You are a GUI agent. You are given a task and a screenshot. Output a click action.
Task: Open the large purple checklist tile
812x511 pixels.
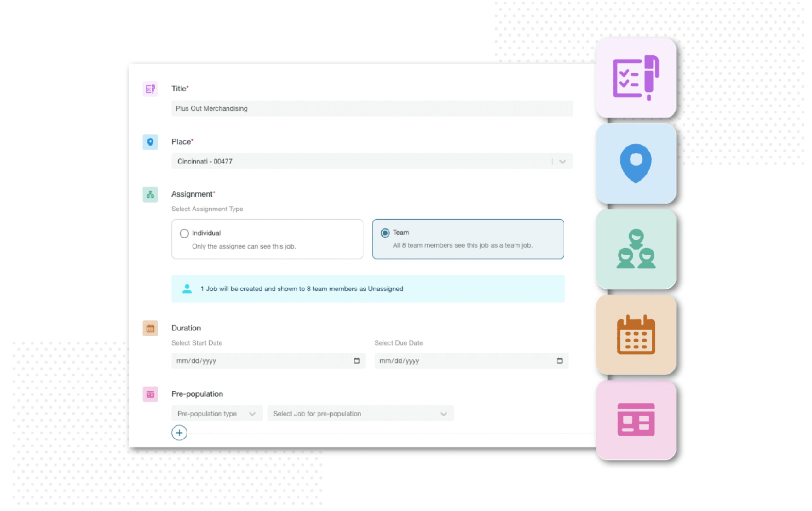pos(636,77)
